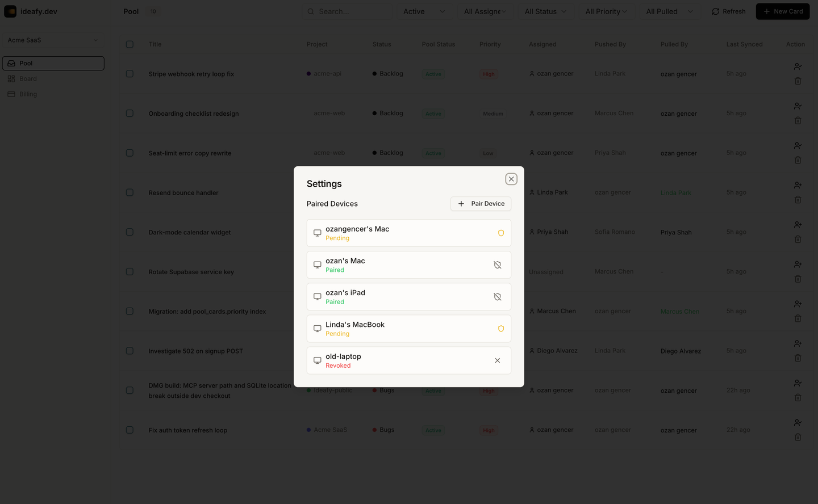The height and width of the screenshot is (504, 818).
Task: Assign user icon for Resend bounce handler row
Action: click(798, 185)
